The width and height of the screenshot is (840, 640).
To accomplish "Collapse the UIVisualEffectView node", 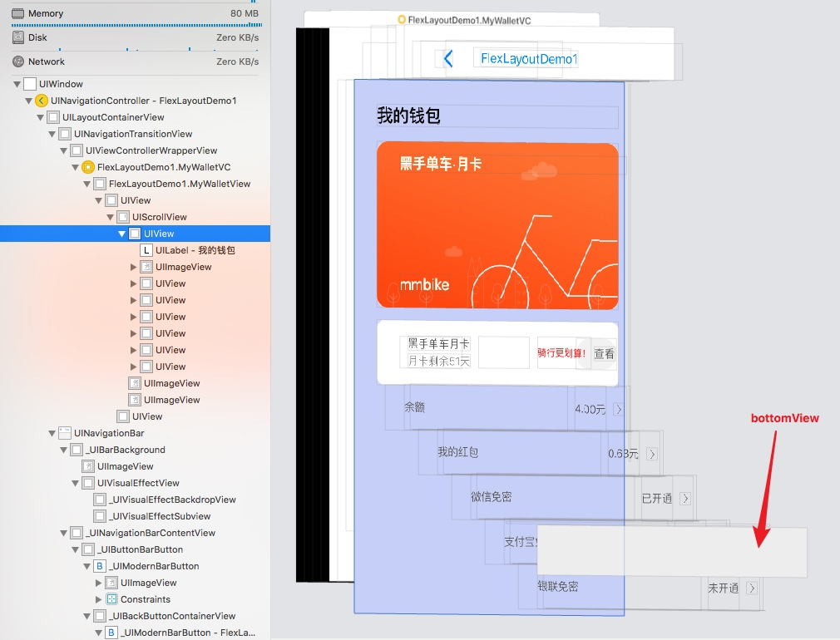I will pos(75,483).
